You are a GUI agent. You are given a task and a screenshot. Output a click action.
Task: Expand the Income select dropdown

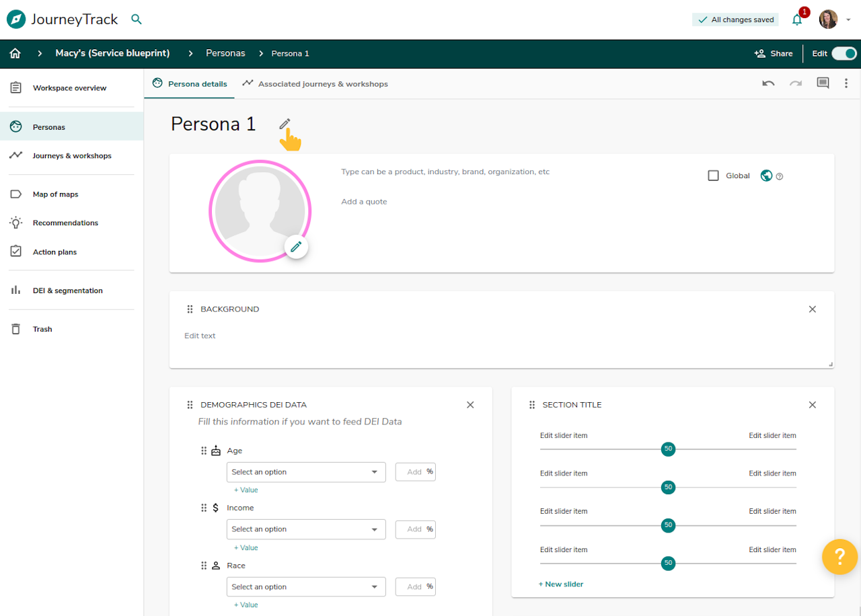(x=306, y=529)
